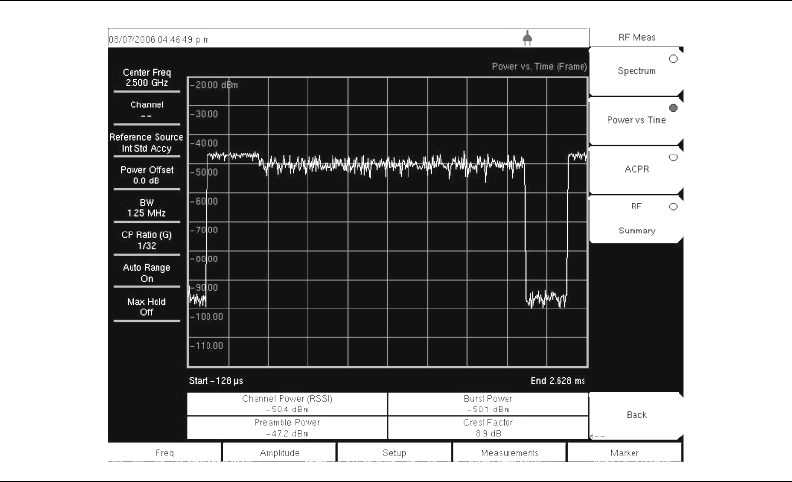
Task: Select the Power vs Time radio button
Action: coord(673,108)
